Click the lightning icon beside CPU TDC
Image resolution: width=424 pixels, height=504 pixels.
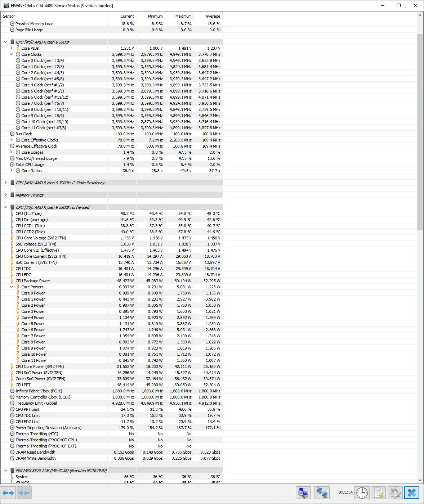[x=12, y=269]
